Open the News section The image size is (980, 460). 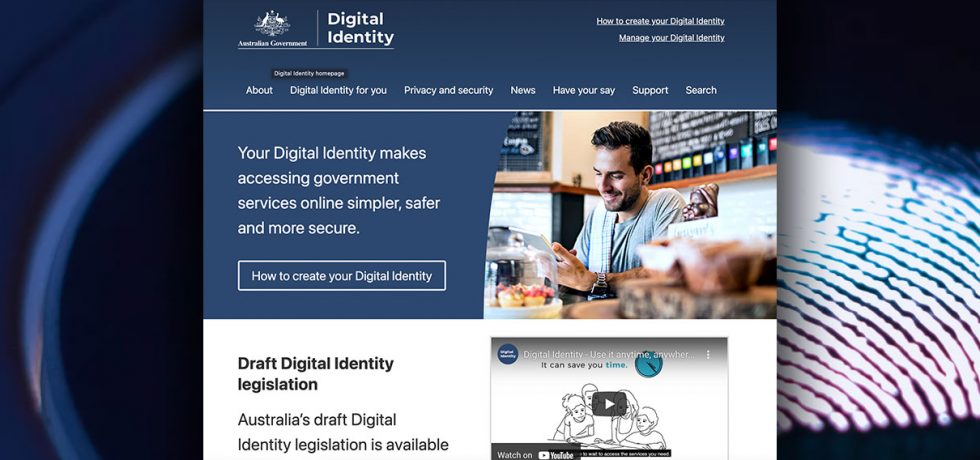(x=522, y=90)
